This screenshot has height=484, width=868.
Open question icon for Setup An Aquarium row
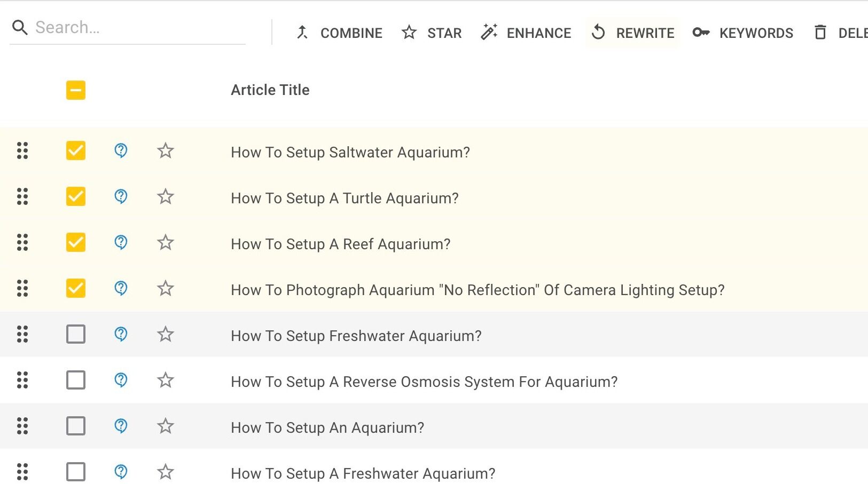point(121,426)
